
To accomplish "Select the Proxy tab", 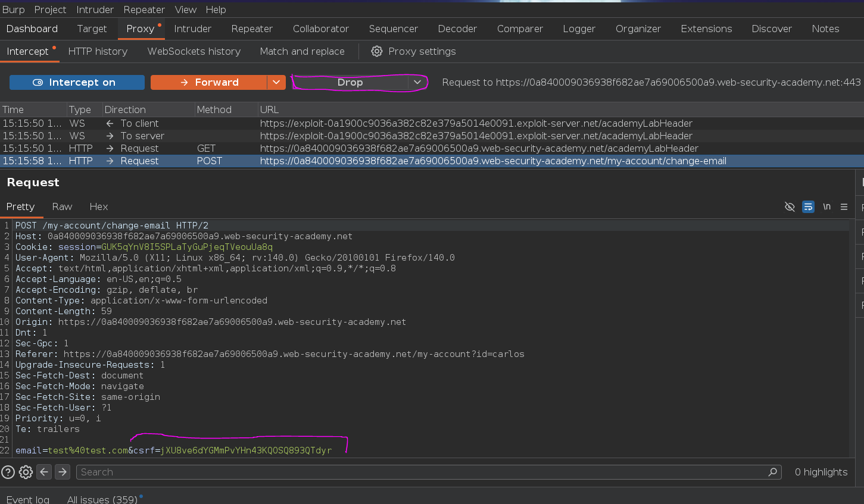I will pos(141,29).
